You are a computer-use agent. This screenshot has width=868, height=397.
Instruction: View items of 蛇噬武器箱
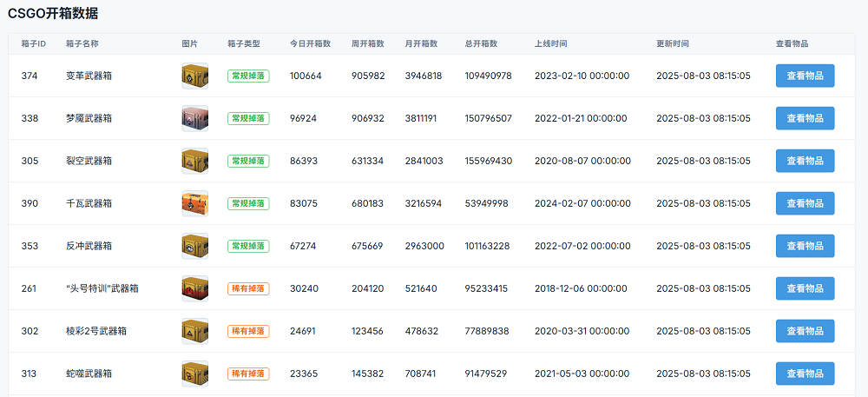(x=805, y=374)
